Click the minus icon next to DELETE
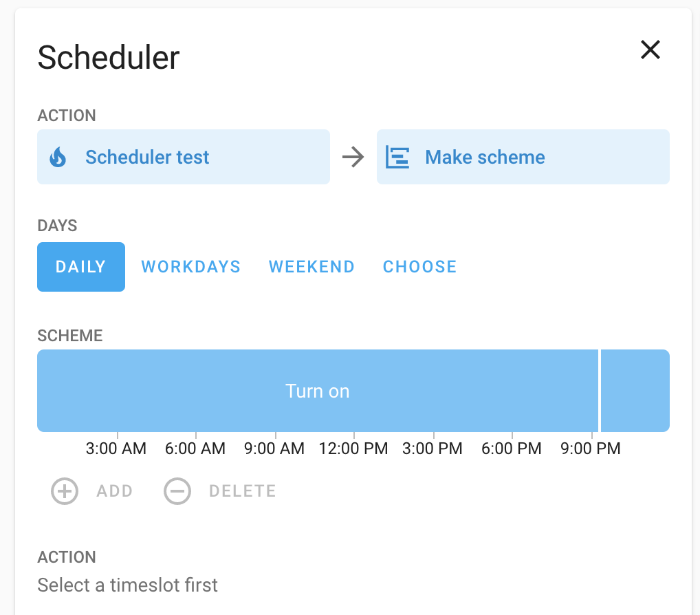The width and height of the screenshot is (700, 615). click(x=177, y=491)
